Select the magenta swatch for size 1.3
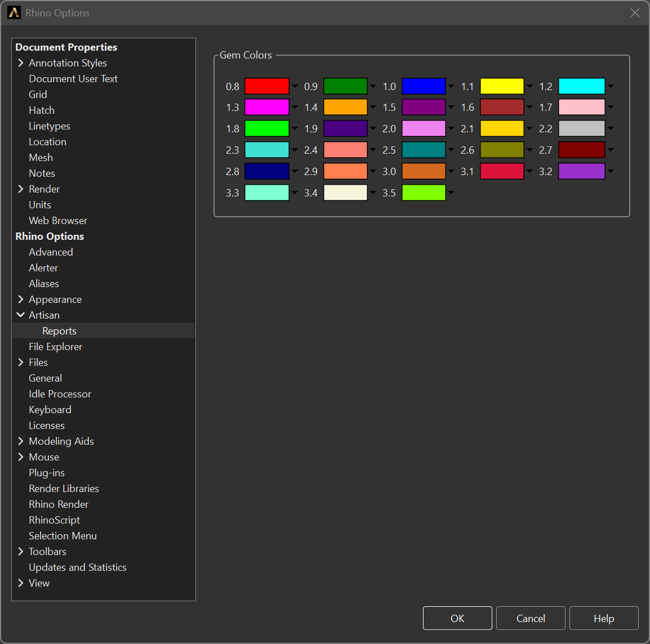 [x=266, y=107]
